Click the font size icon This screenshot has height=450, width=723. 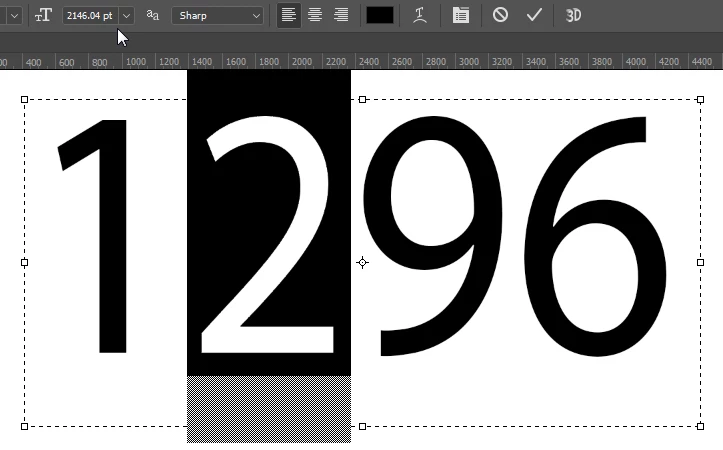tap(43, 16)
